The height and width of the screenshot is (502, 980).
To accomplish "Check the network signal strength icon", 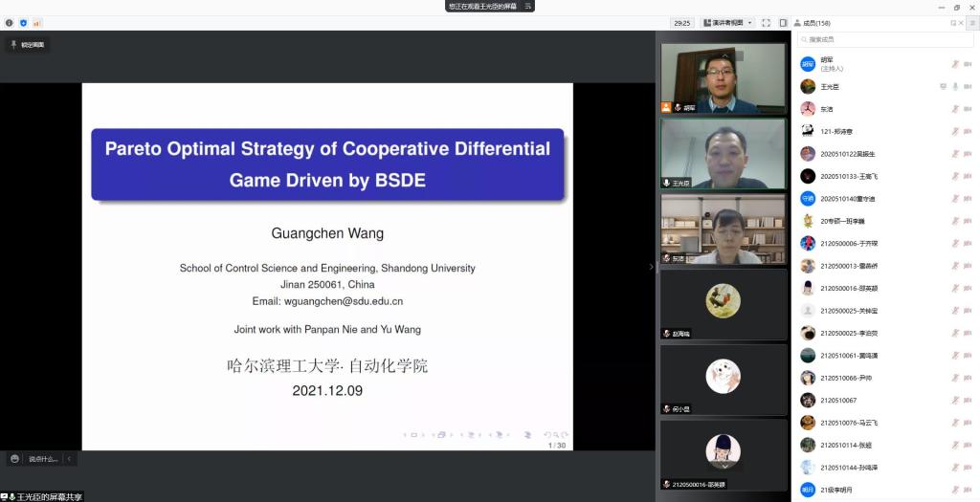I will pyautogui.click(x=37, y=22).
